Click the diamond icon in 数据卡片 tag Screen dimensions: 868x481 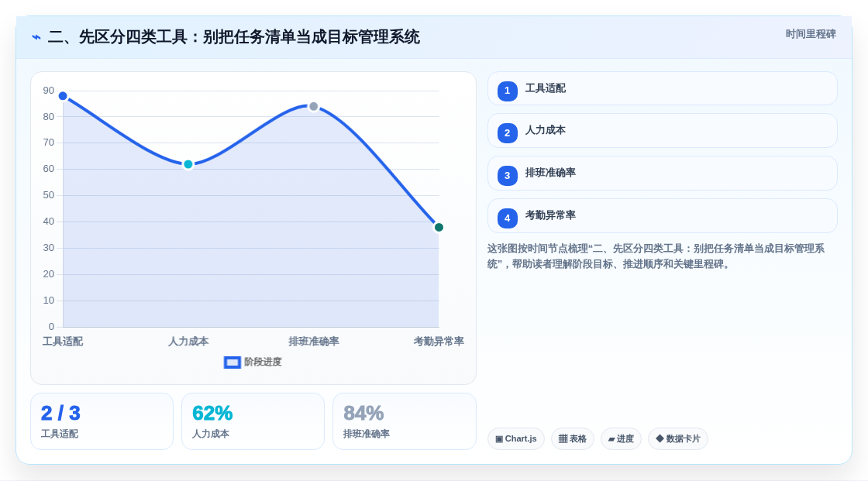click(x=660, y=438)
